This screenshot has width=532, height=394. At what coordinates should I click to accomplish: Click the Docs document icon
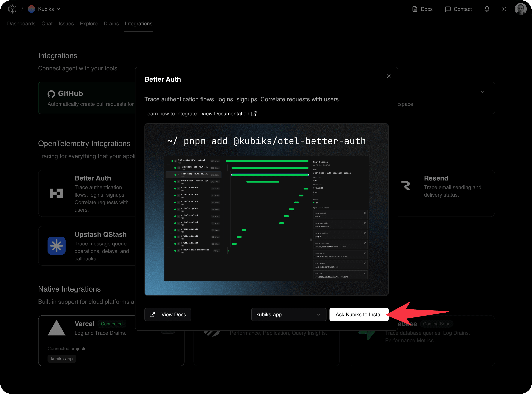(415, 9)
